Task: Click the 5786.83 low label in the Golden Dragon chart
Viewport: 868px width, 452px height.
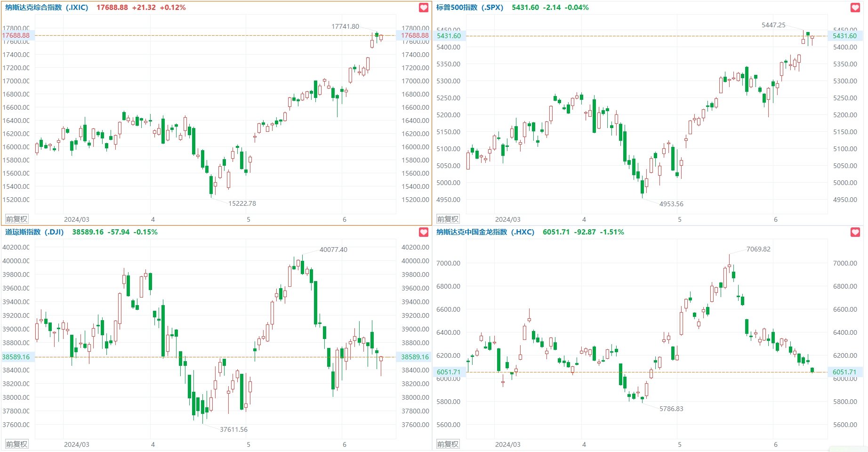Action: (x=671, y=409)
